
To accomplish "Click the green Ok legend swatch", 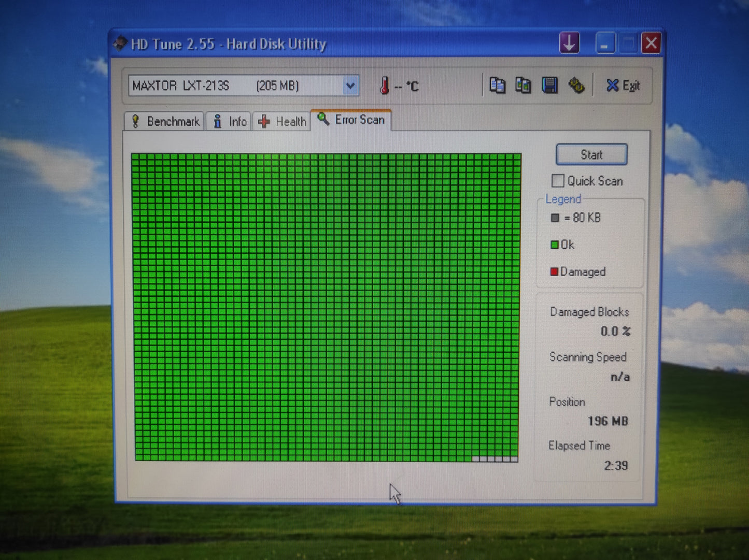I will coord(554,245).
